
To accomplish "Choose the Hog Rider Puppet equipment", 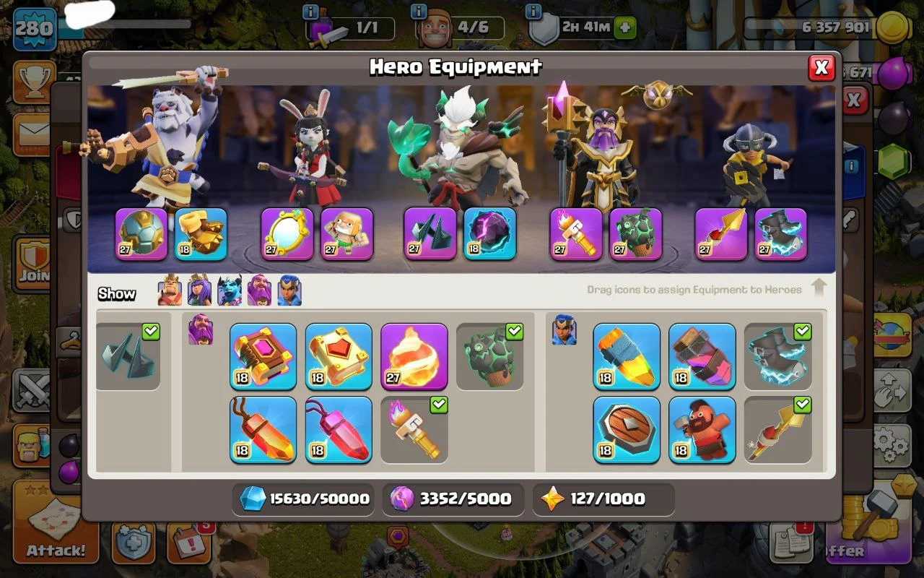I will tap(702, 430).
